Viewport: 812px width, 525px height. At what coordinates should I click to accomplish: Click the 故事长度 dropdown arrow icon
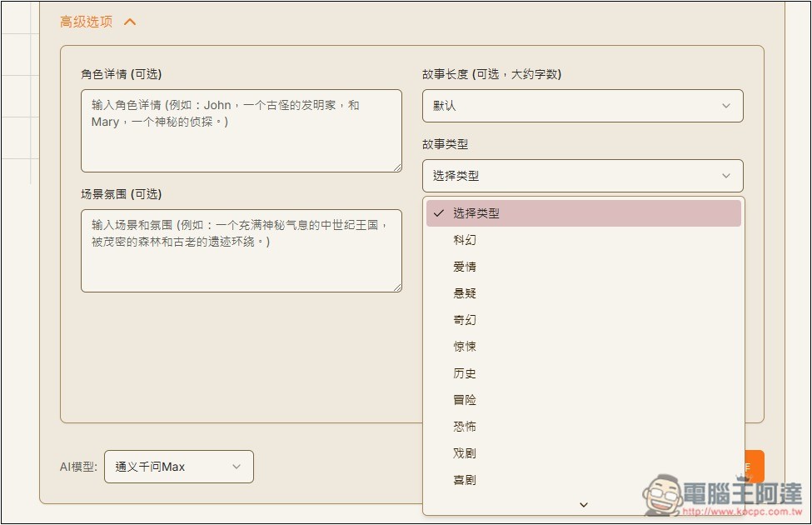[726, 106]
